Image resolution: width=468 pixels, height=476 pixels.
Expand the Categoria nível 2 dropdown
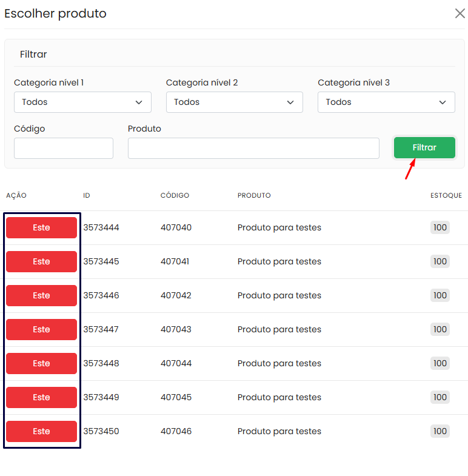[234, 102]
